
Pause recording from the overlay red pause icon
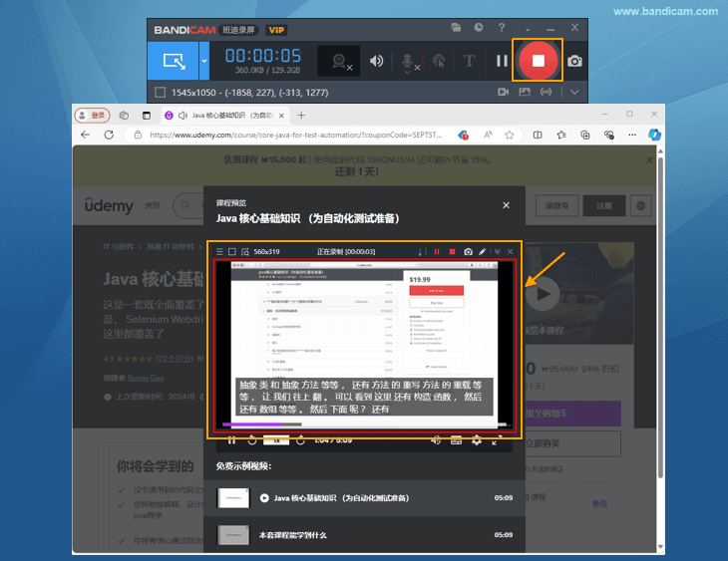[437, 251]
